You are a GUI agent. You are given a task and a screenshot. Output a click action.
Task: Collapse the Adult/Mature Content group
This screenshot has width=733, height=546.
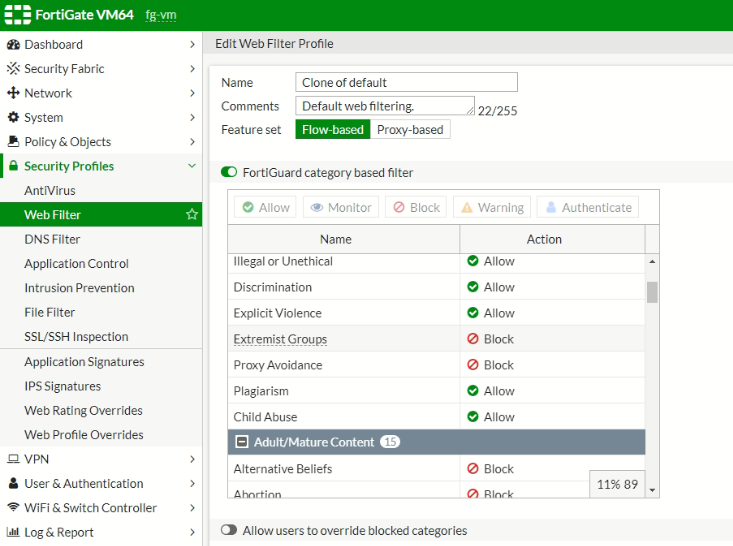tap(242, 442)
